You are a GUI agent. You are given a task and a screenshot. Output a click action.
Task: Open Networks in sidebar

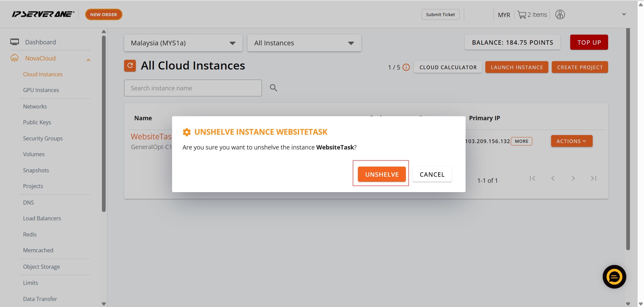click(x=35, y=106)
